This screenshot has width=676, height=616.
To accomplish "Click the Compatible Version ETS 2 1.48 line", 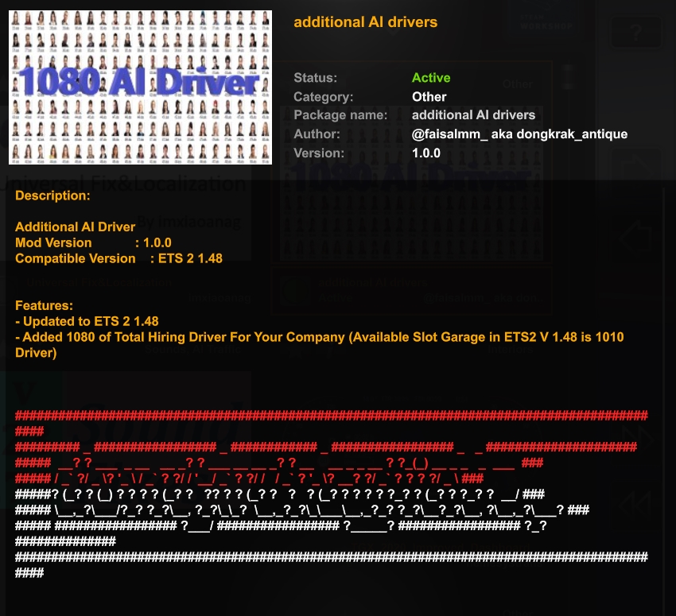I will coord(118,258).
